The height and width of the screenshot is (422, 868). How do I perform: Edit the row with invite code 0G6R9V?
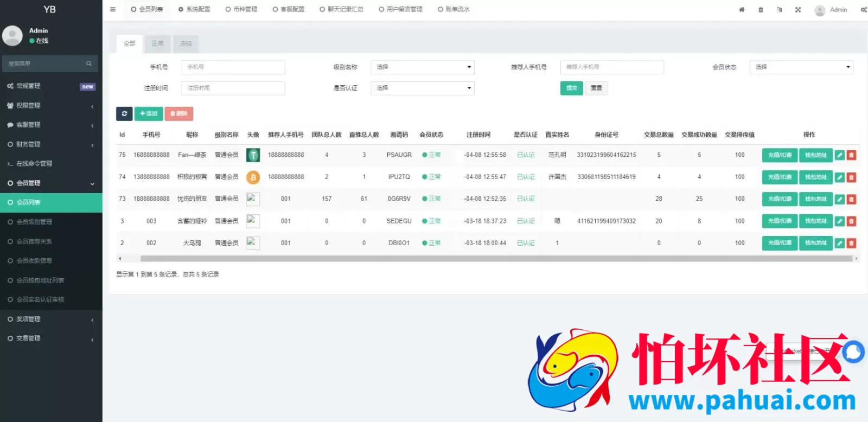(x=840, y=199)
